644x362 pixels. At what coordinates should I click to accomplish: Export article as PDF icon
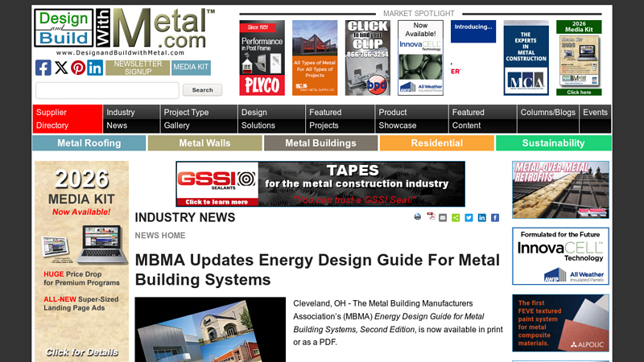pos(431,216)
